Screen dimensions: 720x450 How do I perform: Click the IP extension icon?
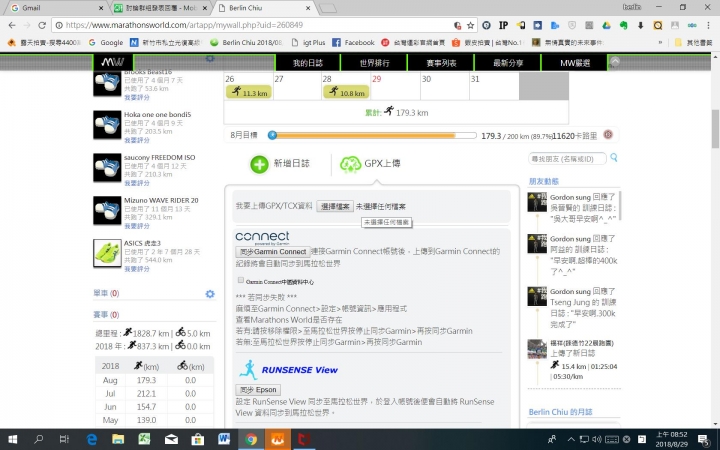(504, 25)
